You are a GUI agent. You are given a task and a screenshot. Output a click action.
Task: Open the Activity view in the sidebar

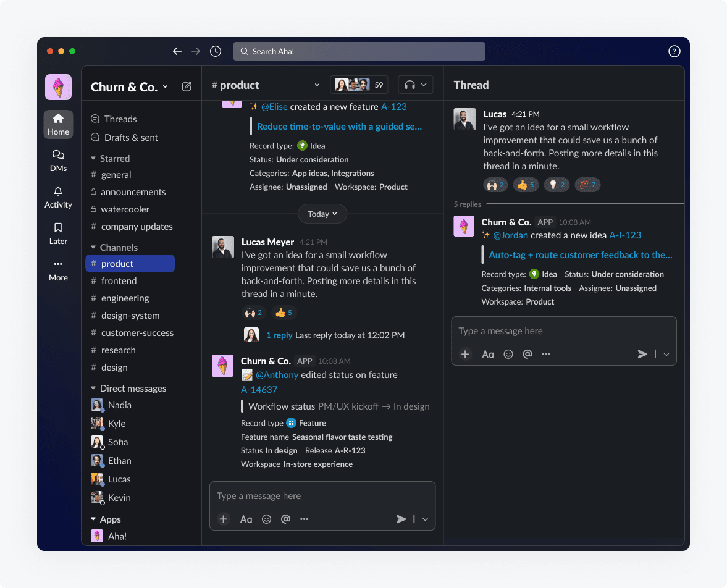pos(59,197)
